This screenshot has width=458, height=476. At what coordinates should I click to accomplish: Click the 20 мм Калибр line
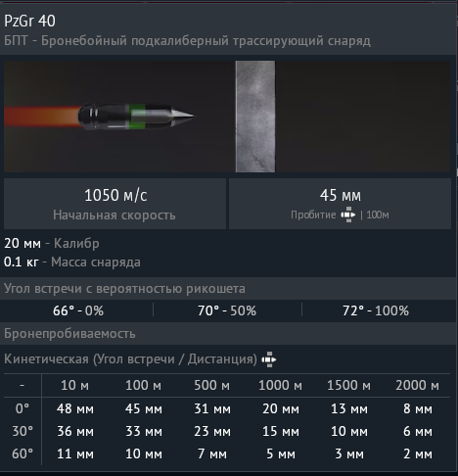pos(52,244)
